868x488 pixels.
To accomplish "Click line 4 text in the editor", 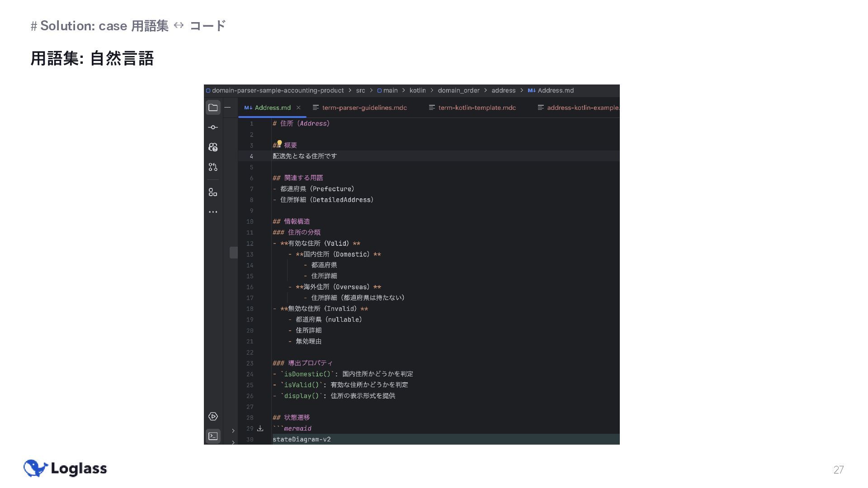I will 305,156.
